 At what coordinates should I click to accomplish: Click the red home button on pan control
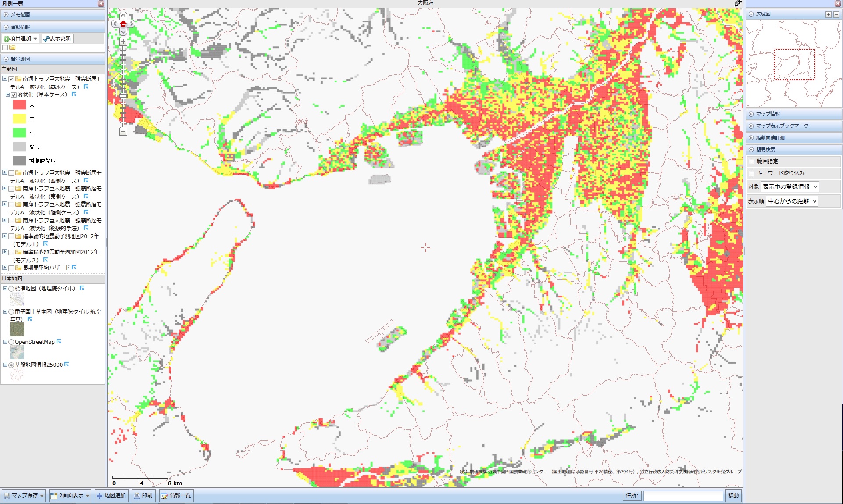[123, 24]
